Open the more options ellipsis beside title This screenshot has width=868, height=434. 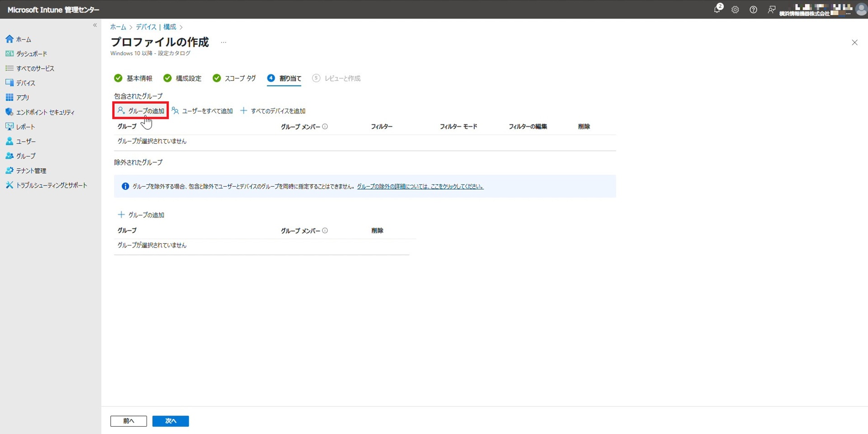coord(223,42)
